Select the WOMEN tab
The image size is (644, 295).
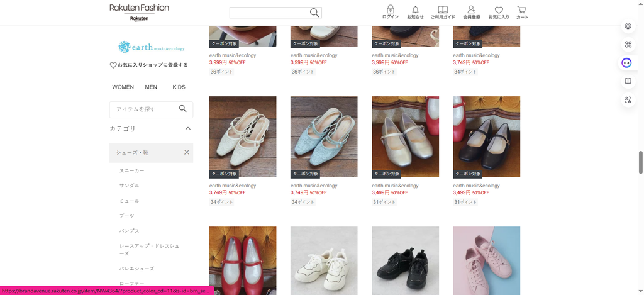click(x=123, y=87)
